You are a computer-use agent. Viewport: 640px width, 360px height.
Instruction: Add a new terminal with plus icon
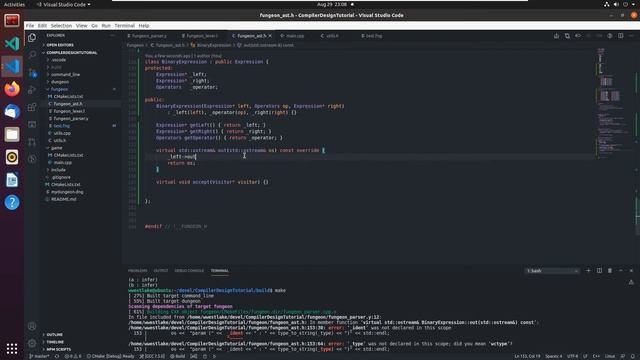588,271
